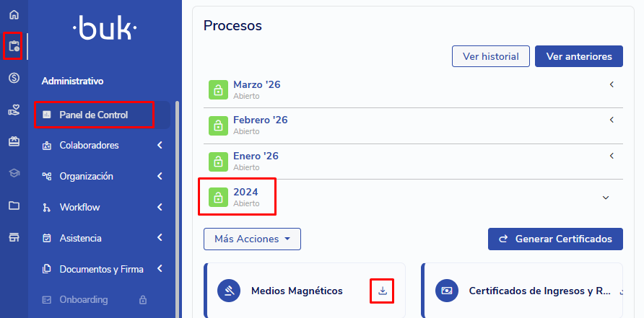Open the dollar sign payroll icon
Image resolution: width=644 pixels, height=318 pixels.
tap(14, 78)
